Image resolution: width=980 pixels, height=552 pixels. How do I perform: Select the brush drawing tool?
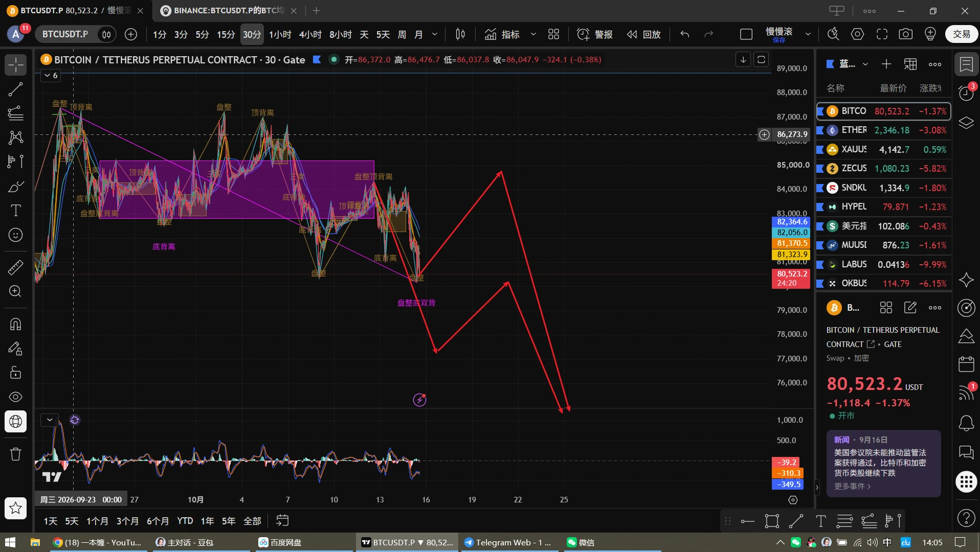pyautogui.click(x=16, y=187)
